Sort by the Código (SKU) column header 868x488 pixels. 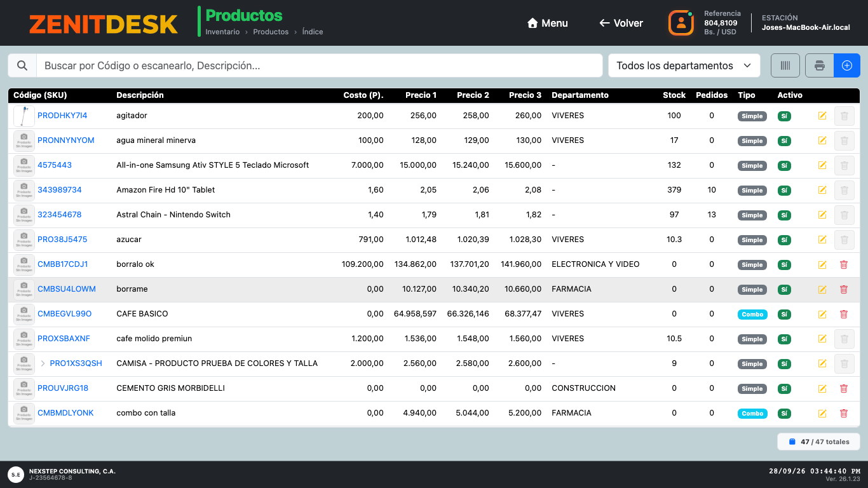tap(40, 95)
